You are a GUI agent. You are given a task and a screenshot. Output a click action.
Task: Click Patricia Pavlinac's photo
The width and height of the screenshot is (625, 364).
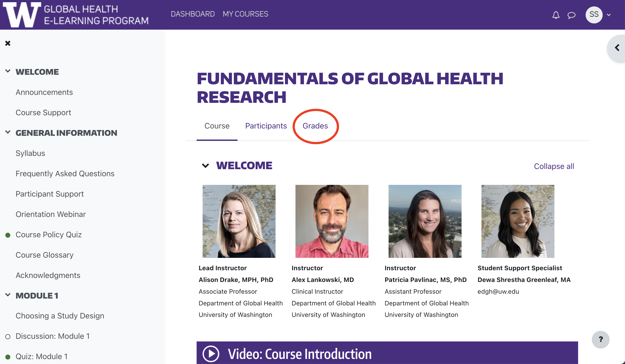click(x=425, y=221)
